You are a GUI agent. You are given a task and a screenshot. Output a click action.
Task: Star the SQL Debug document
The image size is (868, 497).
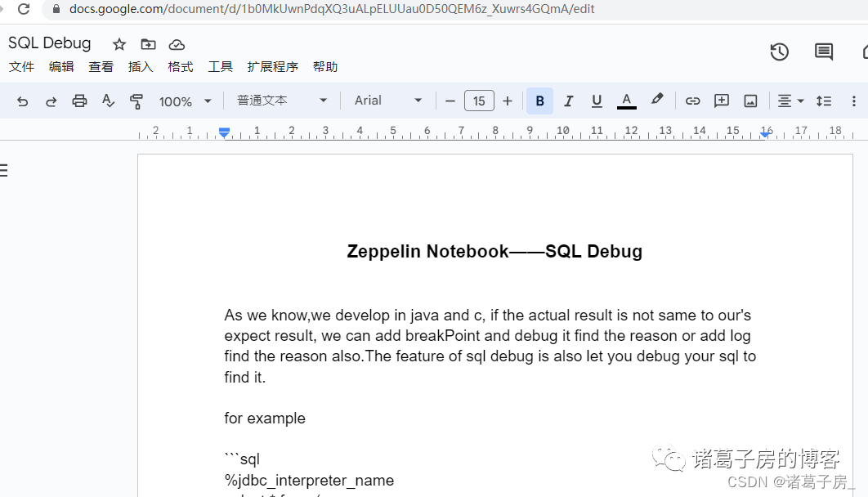tap(119, 44)
